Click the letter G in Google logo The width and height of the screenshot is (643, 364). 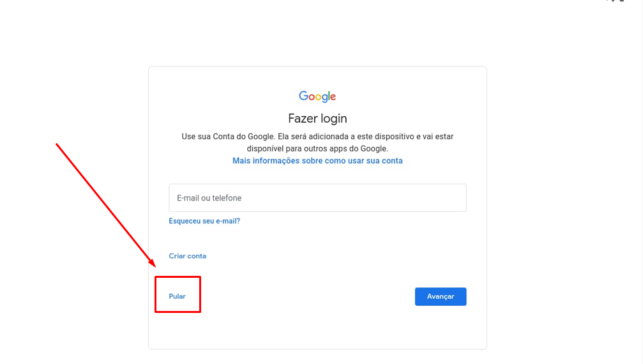[303, 96]
